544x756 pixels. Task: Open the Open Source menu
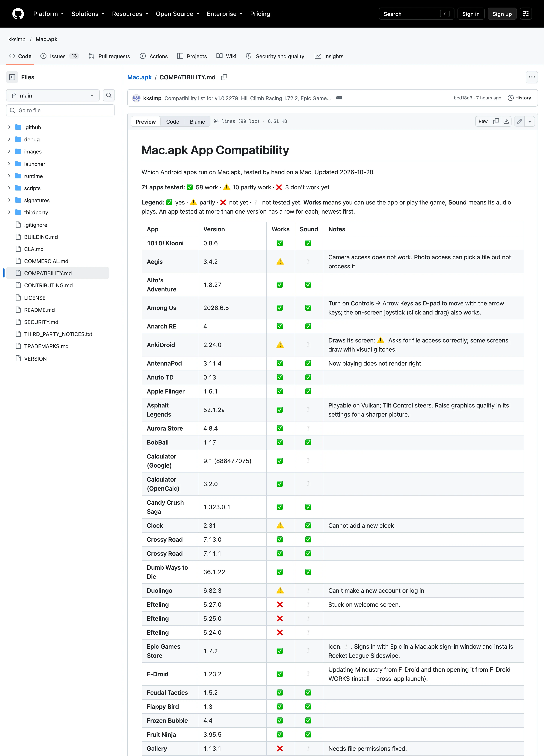tap(178, 14)
